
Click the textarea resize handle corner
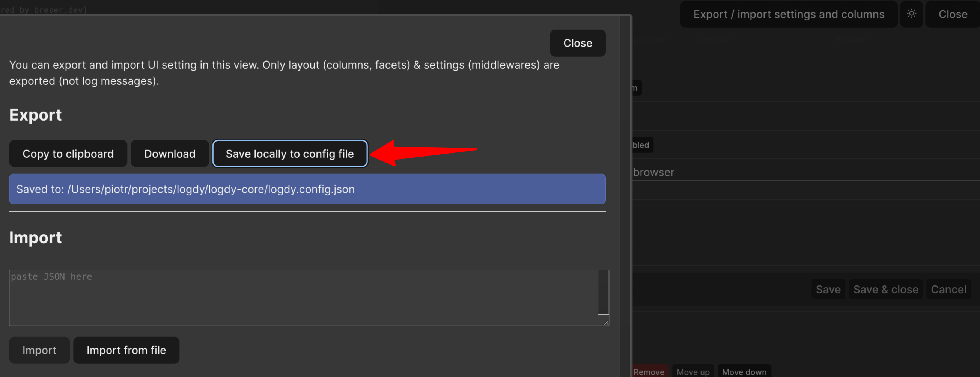click(603, 320)
